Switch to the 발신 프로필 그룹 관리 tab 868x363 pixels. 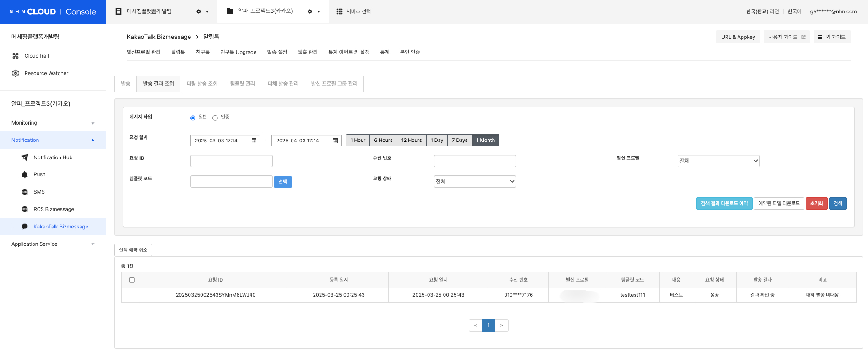[x=334, y=84]
